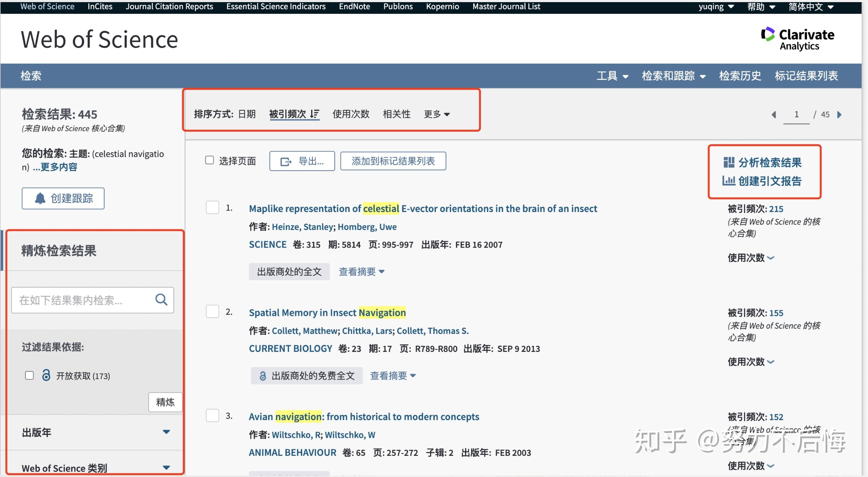Open the 简体中文 language dropdown
The width and height of the screenshot is (868, 477).
(x=811, y=7)
